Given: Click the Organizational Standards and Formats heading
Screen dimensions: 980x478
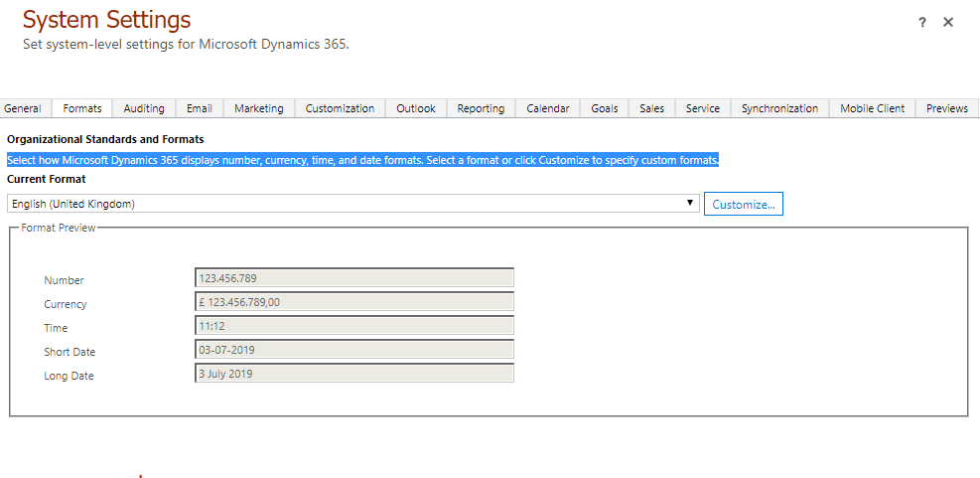Looking at the screenshot, I should 105,139.
